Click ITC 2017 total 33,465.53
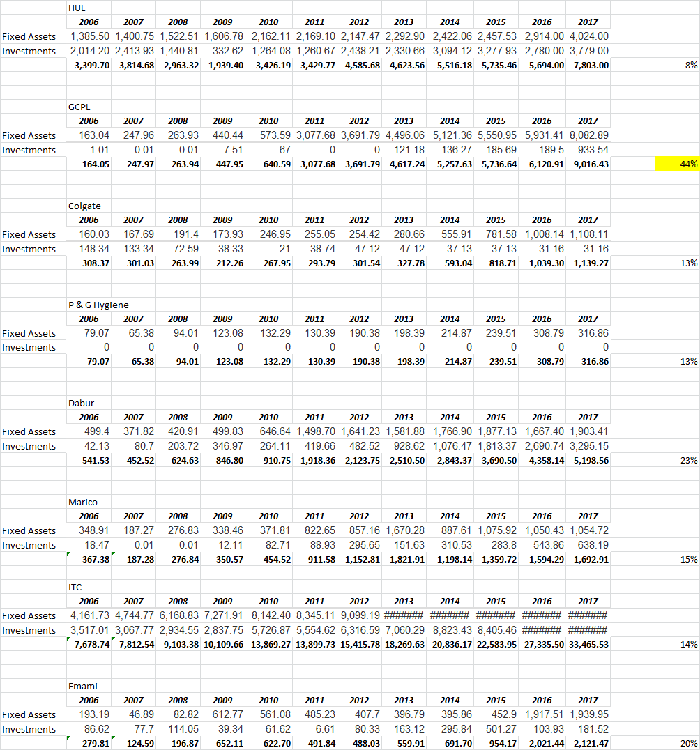The width and height of the screenshot is (700, 750). (x=588, y=644)
